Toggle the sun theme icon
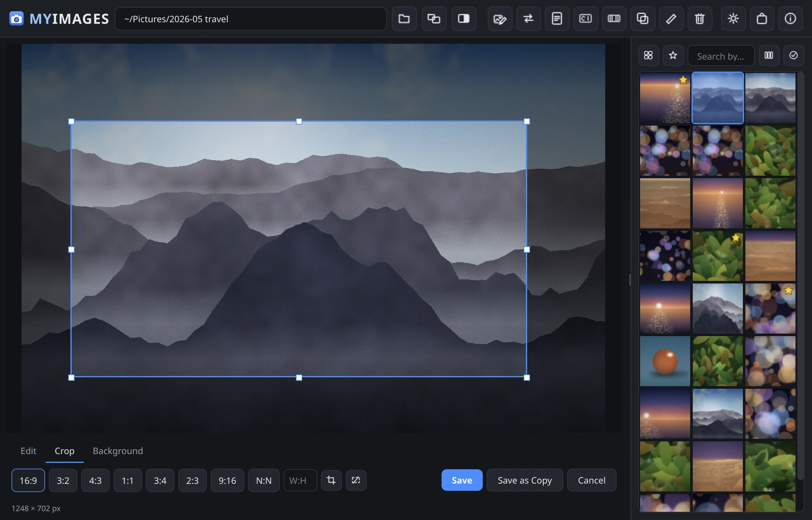This screenshot has width=812, height=520. 733,19
